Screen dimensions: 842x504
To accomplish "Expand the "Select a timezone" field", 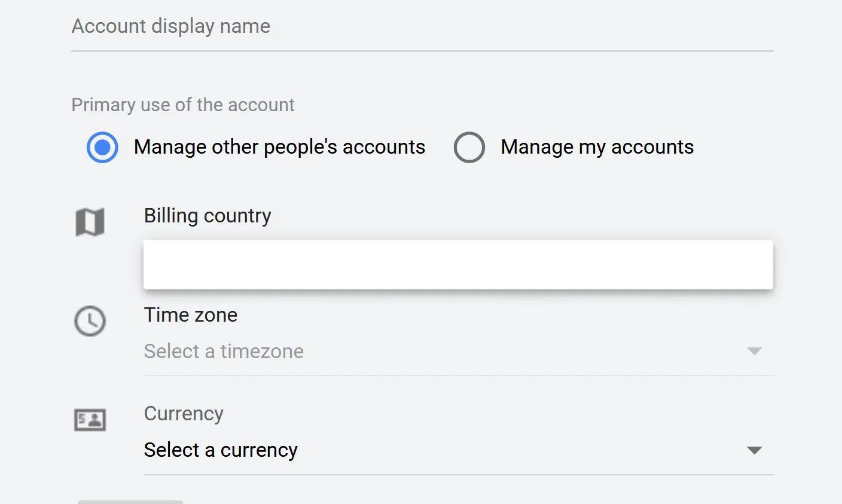I will 359,352.
